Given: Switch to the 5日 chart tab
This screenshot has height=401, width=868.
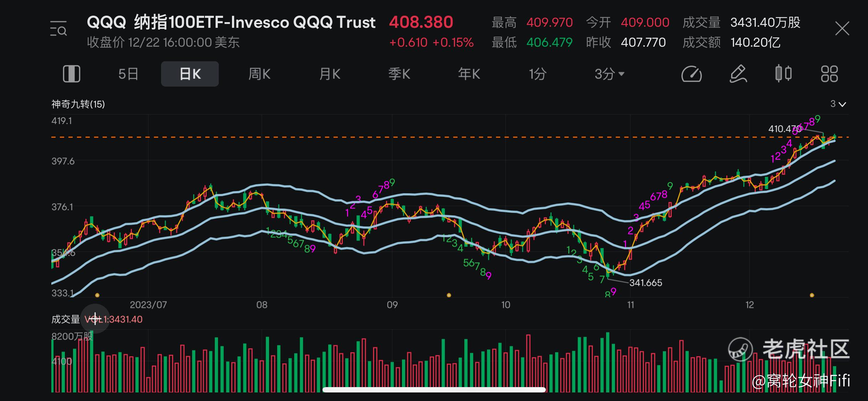Looking at the screenshot, I should pyautogui.click(x=128, y=74).
